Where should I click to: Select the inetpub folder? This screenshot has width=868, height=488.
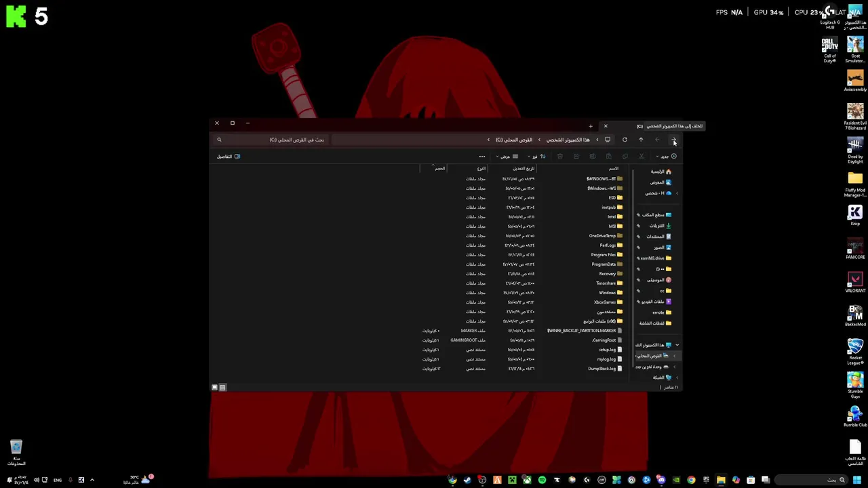pyautogui.click(x=612, y=207)
